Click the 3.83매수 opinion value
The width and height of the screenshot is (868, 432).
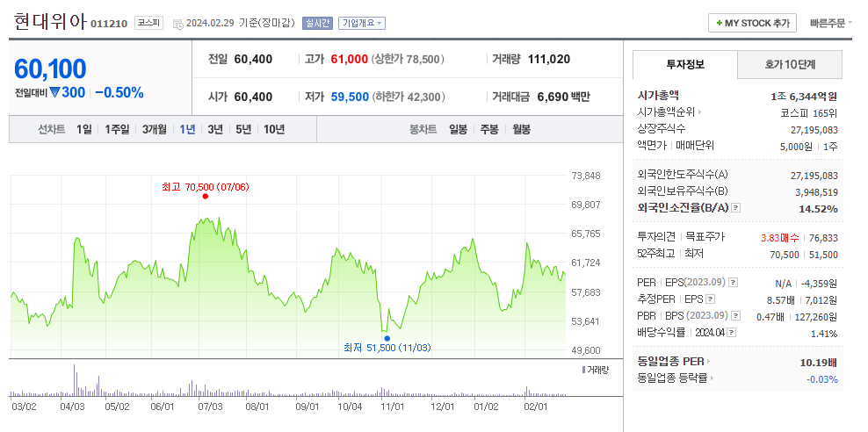tap(780, 238)
